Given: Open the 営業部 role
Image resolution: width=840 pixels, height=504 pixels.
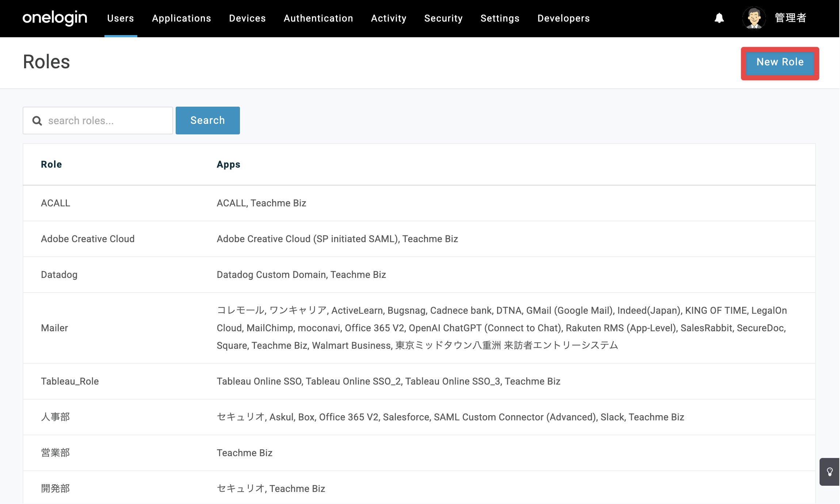Looking at the screenshot, I should click(x=56, y=453).
